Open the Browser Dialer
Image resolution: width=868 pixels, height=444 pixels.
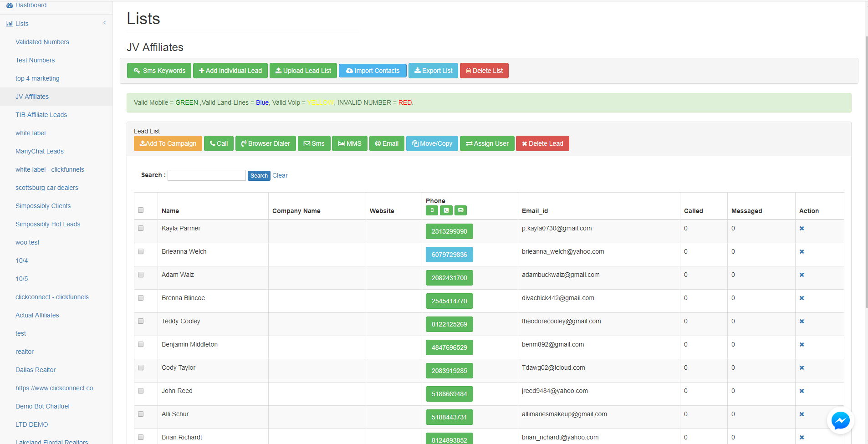[x=266, y=143]
